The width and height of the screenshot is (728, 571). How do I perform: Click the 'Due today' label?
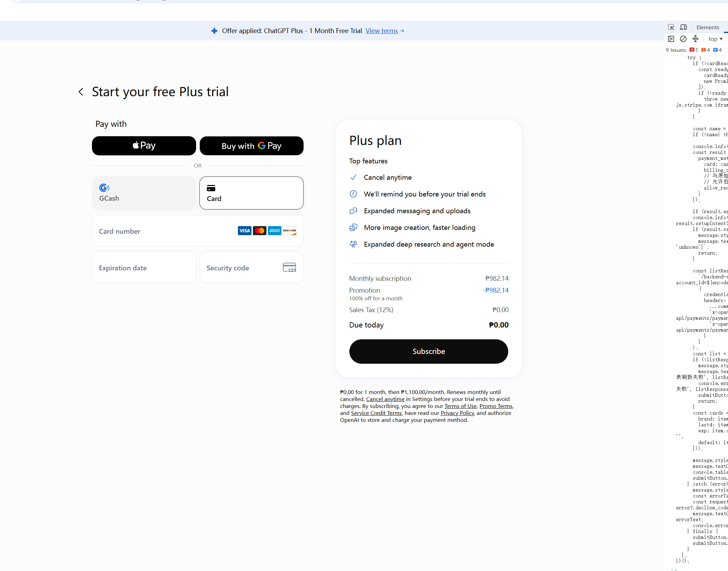pos(366,325)
